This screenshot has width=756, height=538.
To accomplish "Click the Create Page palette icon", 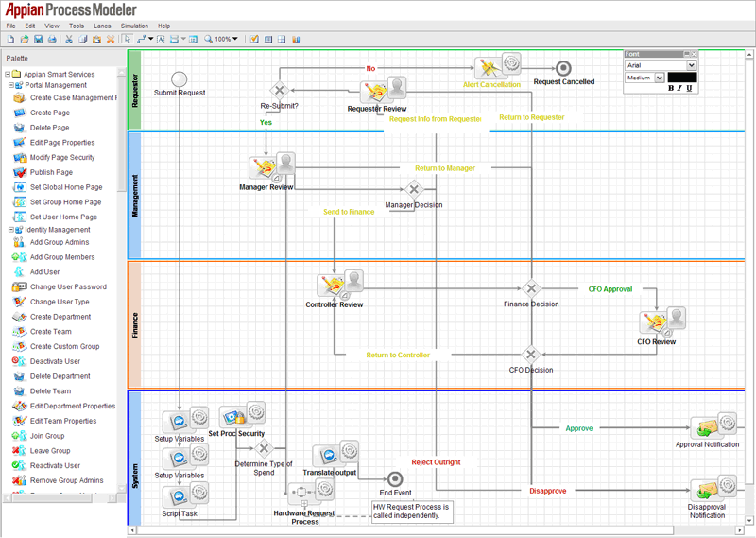I will click(19, 113).
